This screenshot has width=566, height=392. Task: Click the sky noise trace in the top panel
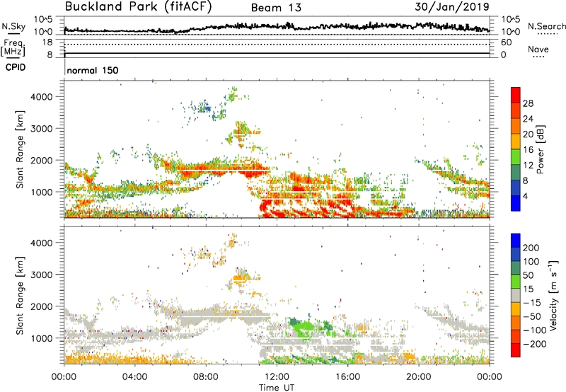(277, 28)
